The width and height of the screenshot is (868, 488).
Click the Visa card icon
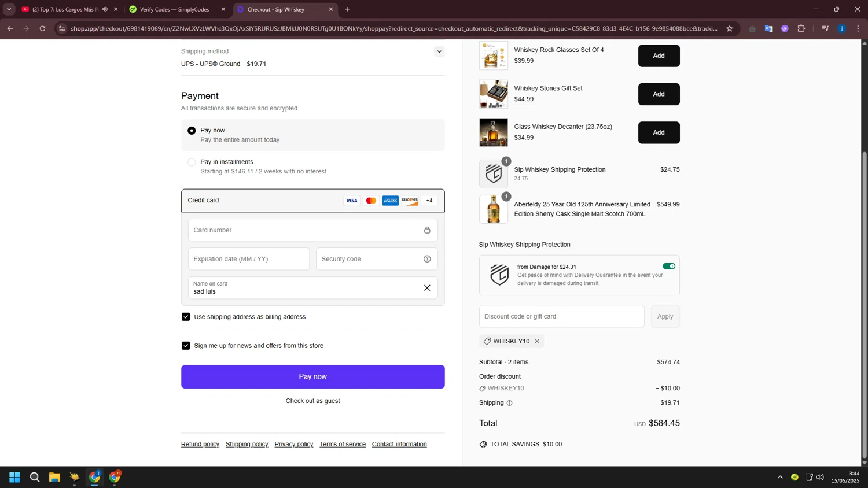351,201
